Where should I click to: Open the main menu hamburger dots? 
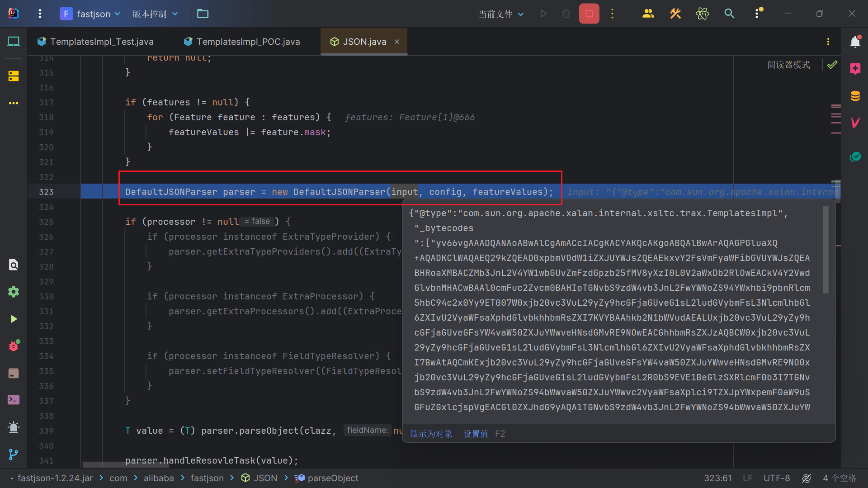point(40,14)
